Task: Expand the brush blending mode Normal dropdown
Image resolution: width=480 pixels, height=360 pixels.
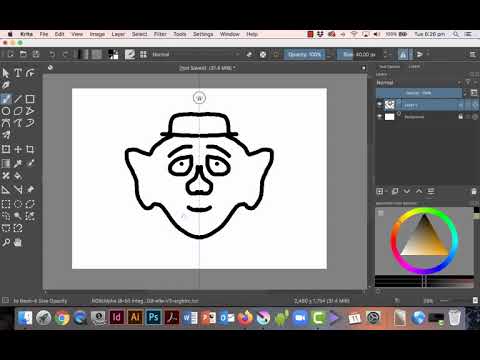Action: (x=196, y=54)
